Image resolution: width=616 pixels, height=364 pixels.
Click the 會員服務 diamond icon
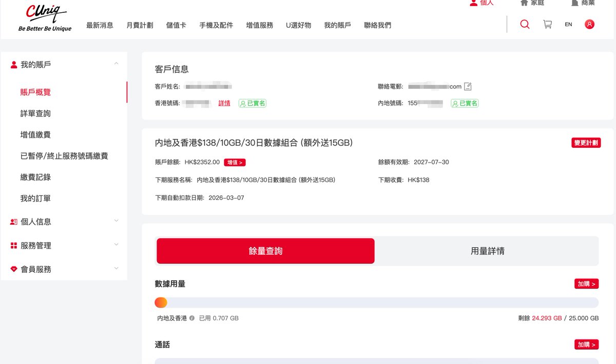14,269
